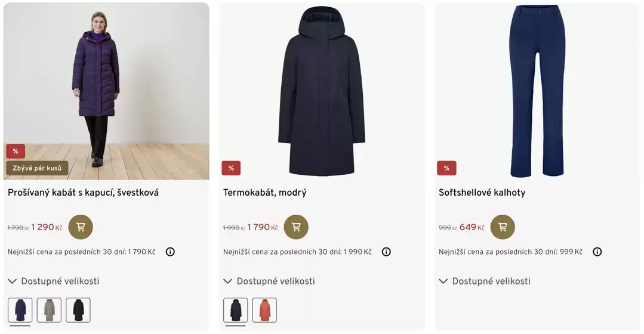Add Softshellové kalhoty to the cart
The width and height of the screenshot is (644, 334).
point(503,227)
